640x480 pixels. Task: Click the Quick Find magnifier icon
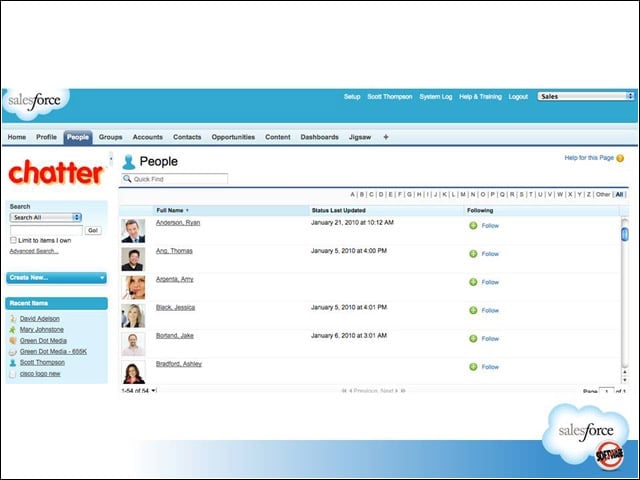(x=127, y=179)
